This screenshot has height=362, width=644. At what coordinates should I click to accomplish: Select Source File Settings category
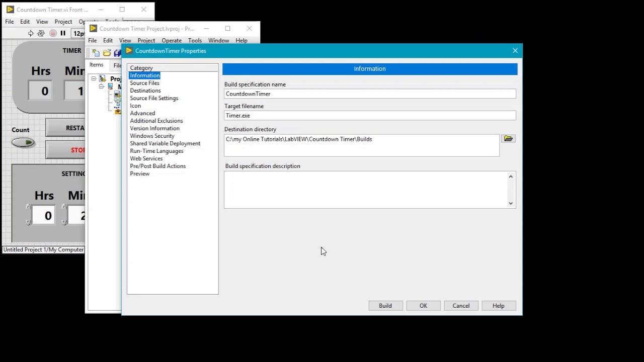pos(154,98)
